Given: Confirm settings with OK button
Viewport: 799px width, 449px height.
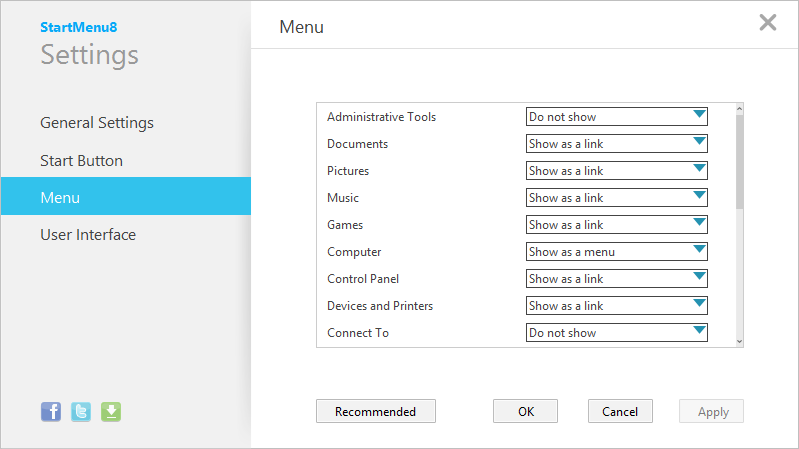Looking at the screenshot, I should click(x=526, y=411).
